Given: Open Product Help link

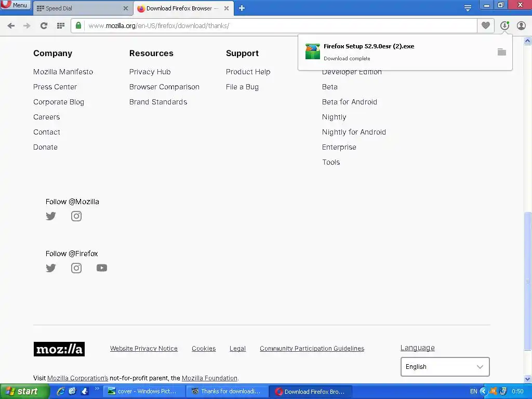Looking at the screenshot, I should click(248, 72).
